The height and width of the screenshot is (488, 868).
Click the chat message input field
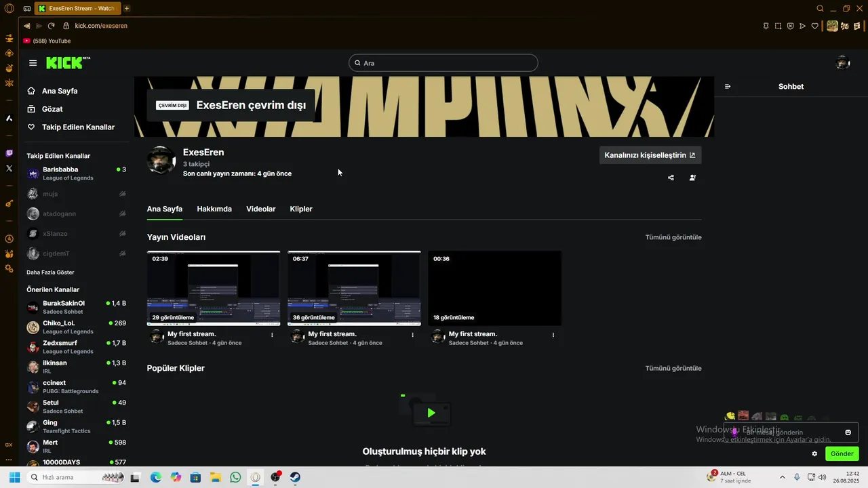point(791,432)
